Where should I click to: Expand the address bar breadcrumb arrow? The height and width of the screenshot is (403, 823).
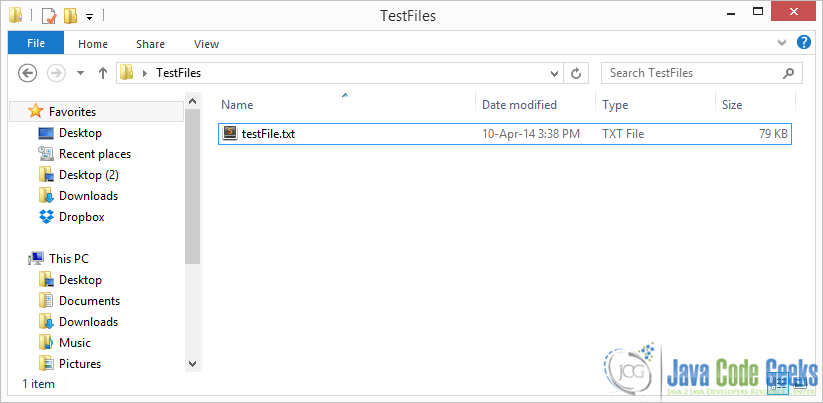(x=145, y=73)
